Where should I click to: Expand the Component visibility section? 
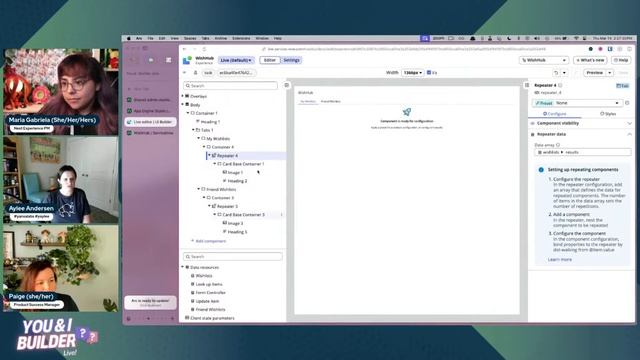click(582, 123)
